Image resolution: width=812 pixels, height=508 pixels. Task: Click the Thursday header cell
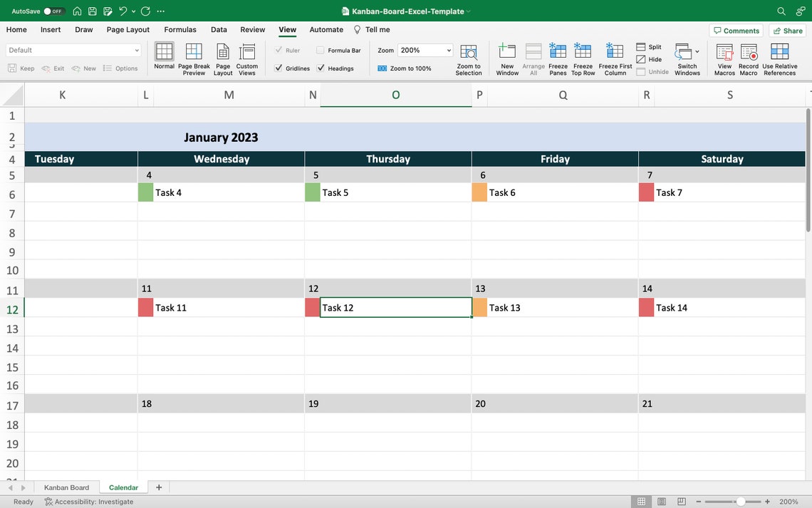pyautogui.click(x=388, y=159)
